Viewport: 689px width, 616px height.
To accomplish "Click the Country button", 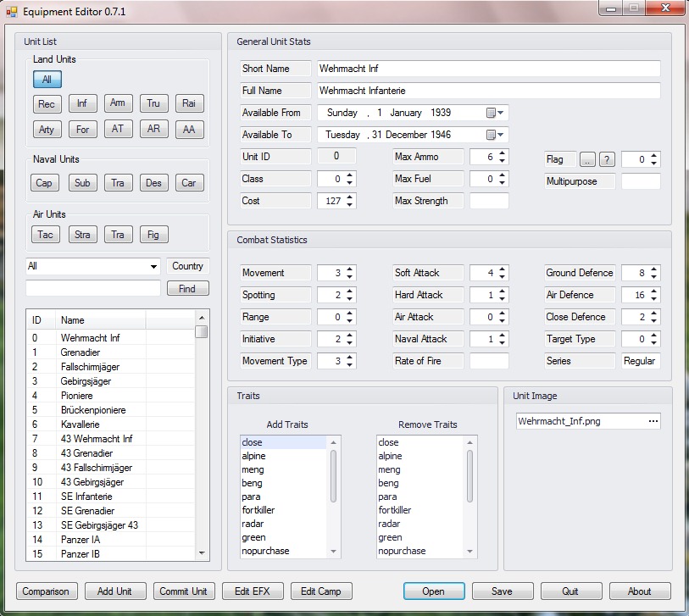I will click(x=187, y=266).
